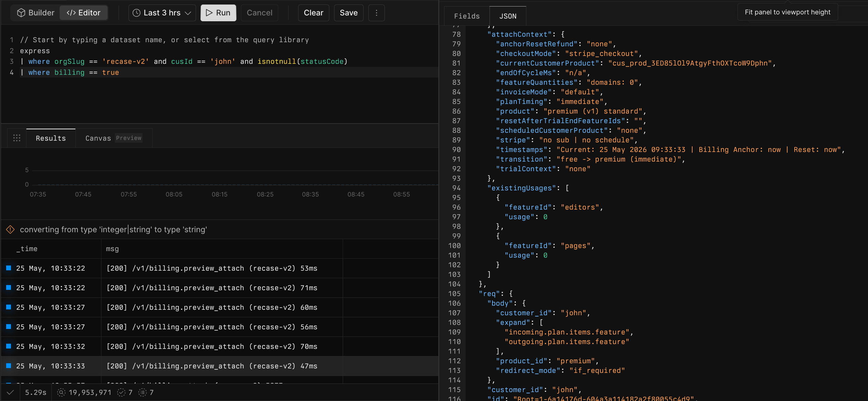The height and width of the screenshot is (401, 868).
Task: Click the "stripe_checkout" value in JSON
Action: pyautogui.click(x=601, y=54)
